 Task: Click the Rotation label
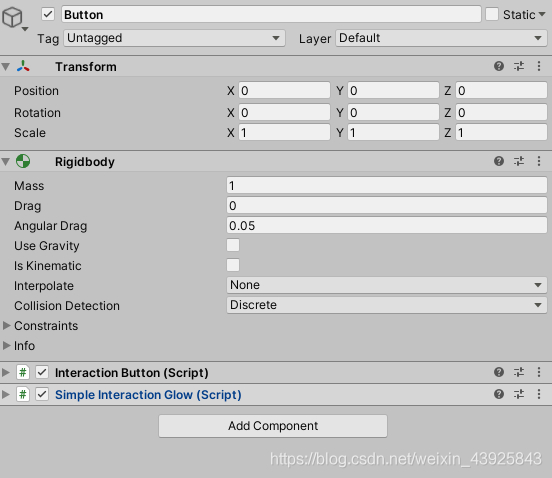[37, 113]
